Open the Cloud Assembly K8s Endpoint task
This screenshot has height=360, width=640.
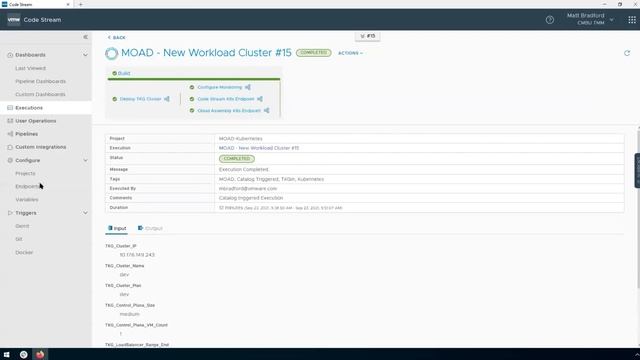(229, 110)
